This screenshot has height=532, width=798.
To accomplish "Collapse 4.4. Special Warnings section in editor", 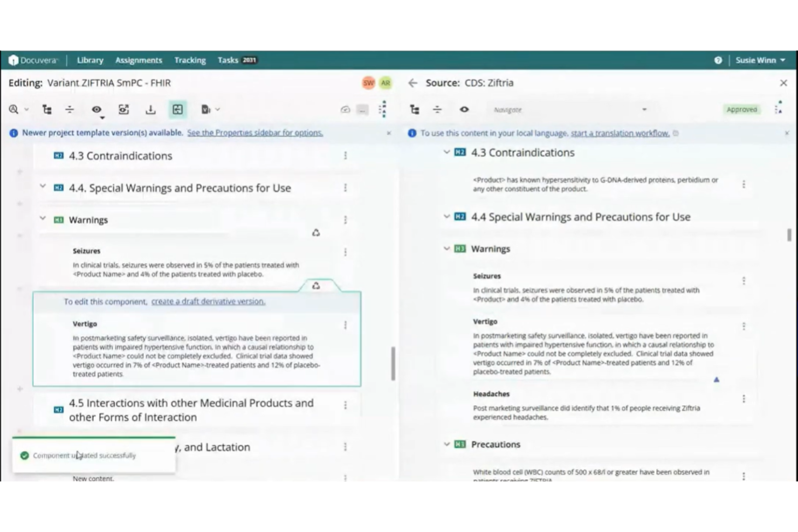I will pos(43,186).
